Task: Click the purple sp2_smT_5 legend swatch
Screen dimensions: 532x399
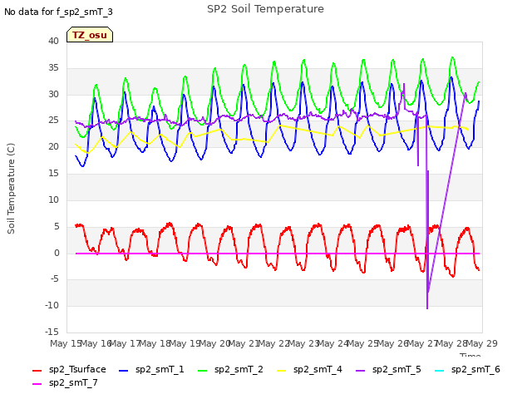Action: pos(360,371)
